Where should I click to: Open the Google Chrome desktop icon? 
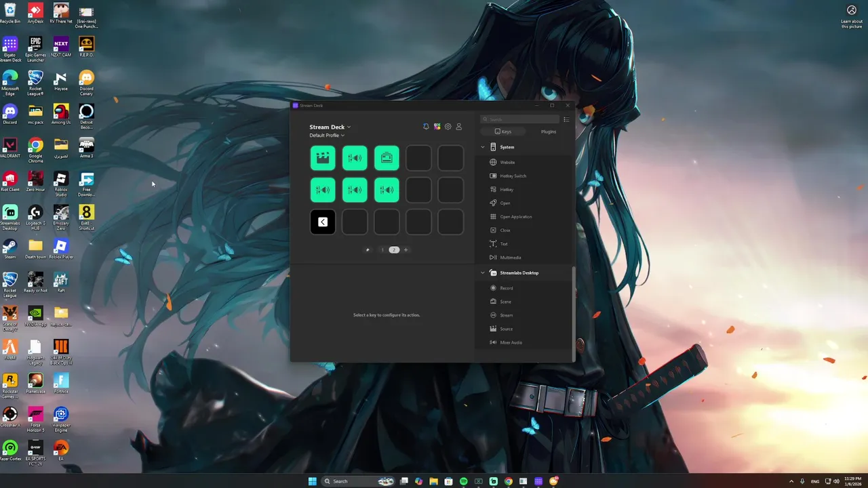pyautogui.click(x=35, y=150)
